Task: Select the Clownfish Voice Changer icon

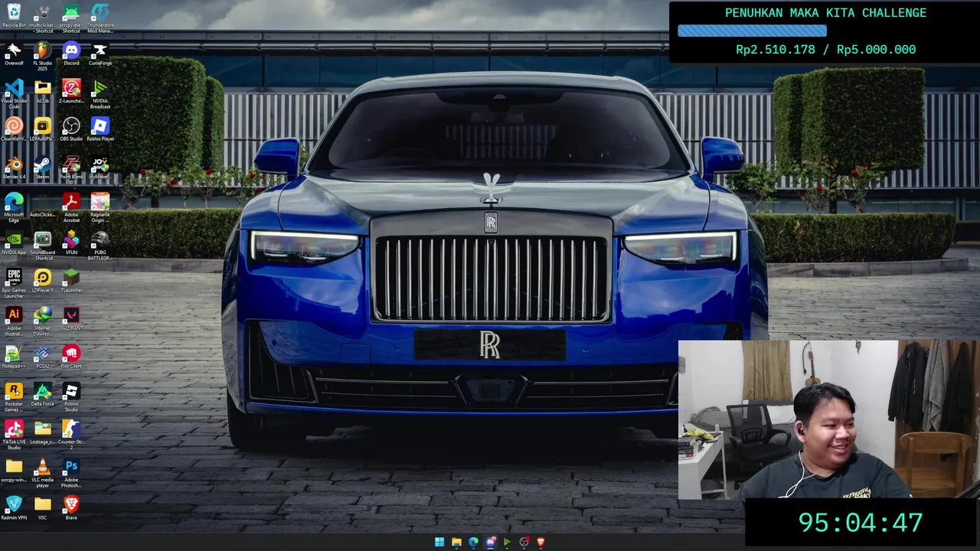Action: [14, 129]
